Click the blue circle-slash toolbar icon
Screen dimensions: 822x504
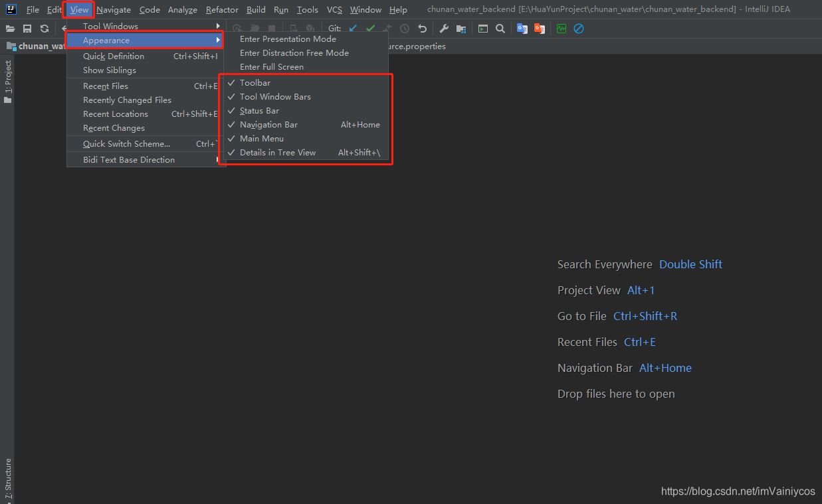pyautogui.click(x=579, y=29)
